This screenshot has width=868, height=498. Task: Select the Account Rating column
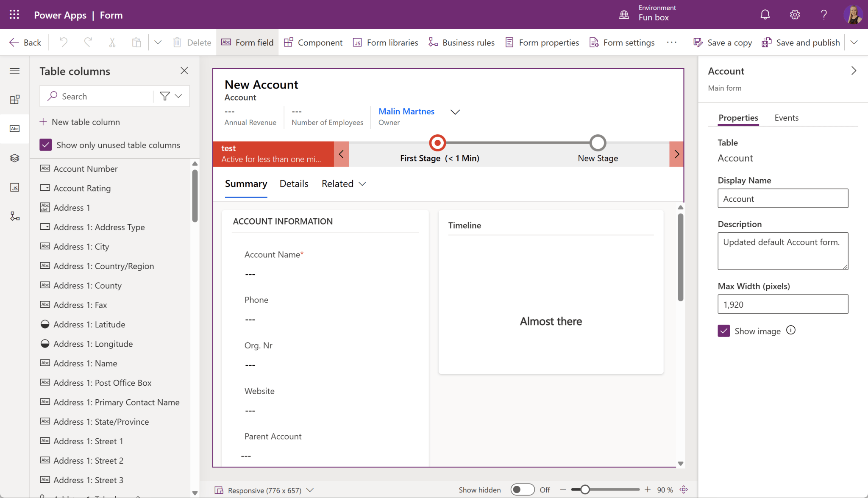pos(75,188)
